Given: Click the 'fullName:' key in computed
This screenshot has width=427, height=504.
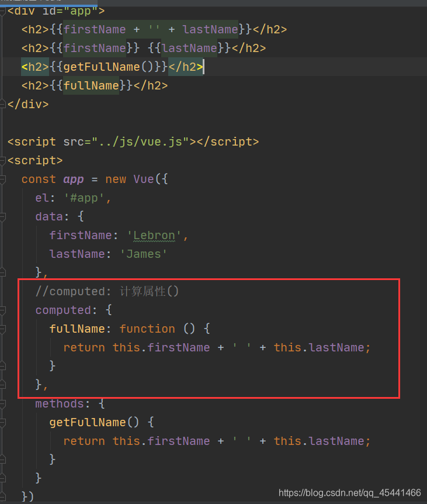Looking at the screenshot, I should tap(80, 329).
